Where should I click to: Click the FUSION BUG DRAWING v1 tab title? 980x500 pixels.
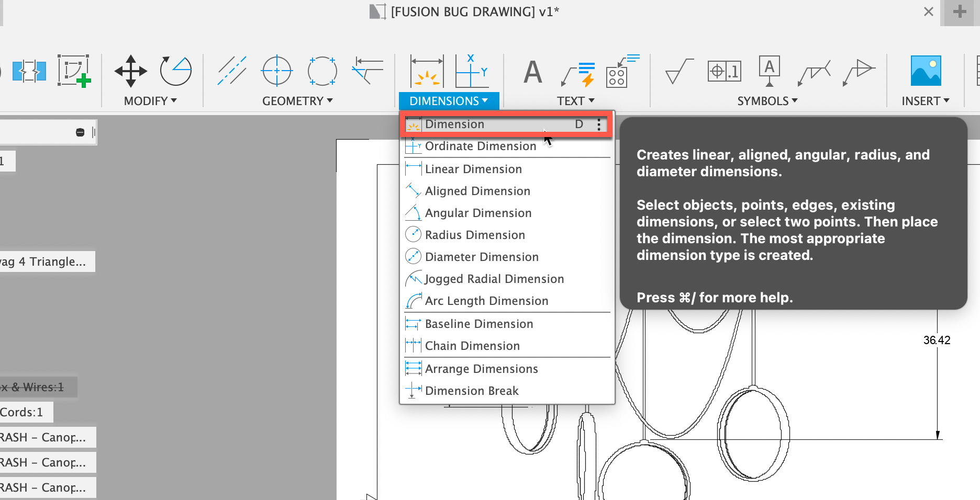(475, 12)
